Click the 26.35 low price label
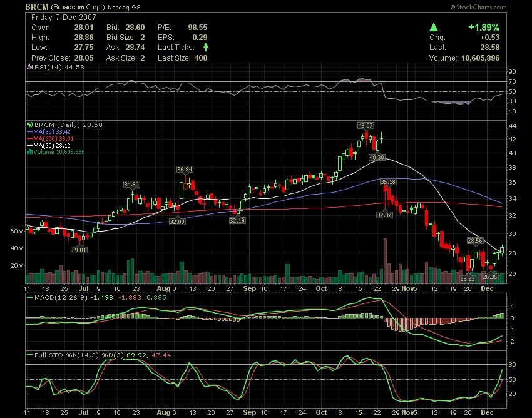The width and height of the screenshot is (532, 418). (490, 277)
